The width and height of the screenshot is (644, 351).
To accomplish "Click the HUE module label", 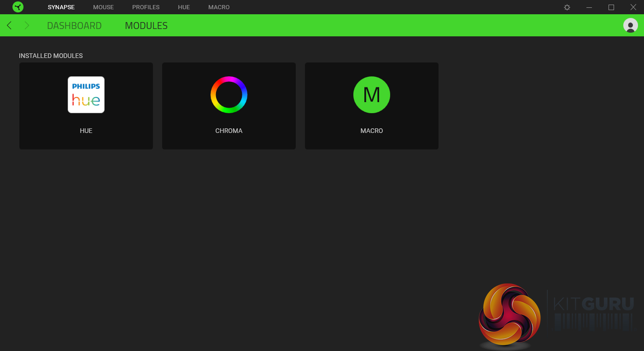I will tap(86, 131).
